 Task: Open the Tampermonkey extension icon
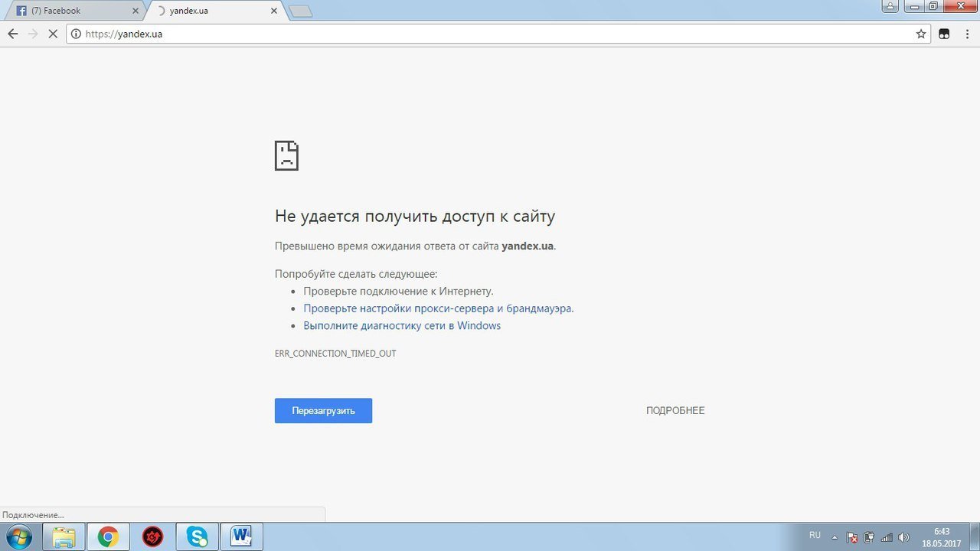click(x=944, y=34)
